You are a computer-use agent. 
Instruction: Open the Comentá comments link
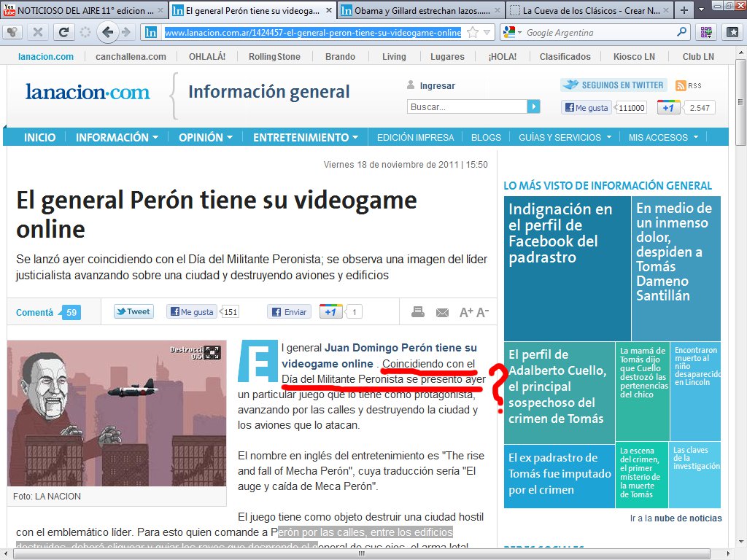(34, 312)
